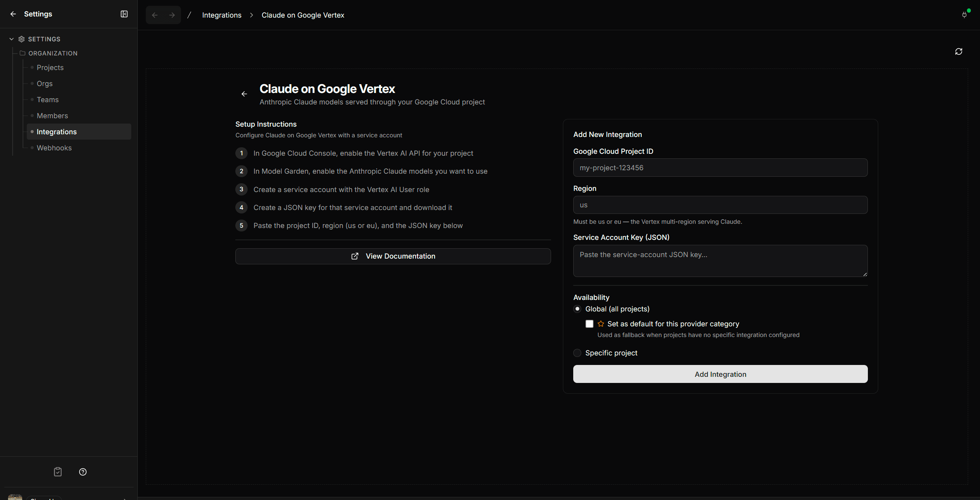Image resolution: width=980 pixels, height=500 pixels.
Task: Click the textarea resize handle of JSON key
Action: [865, 274]
